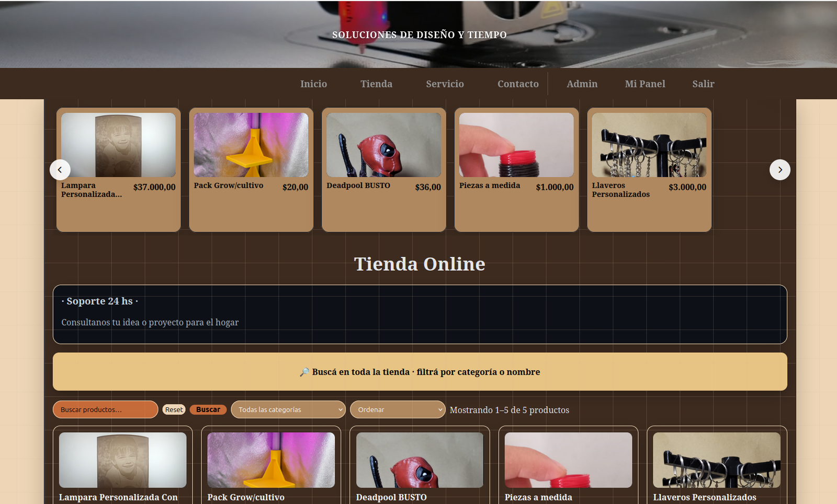Open Mi Panel from the navigation
The image size is (837, 504).
tap(644, 84)
